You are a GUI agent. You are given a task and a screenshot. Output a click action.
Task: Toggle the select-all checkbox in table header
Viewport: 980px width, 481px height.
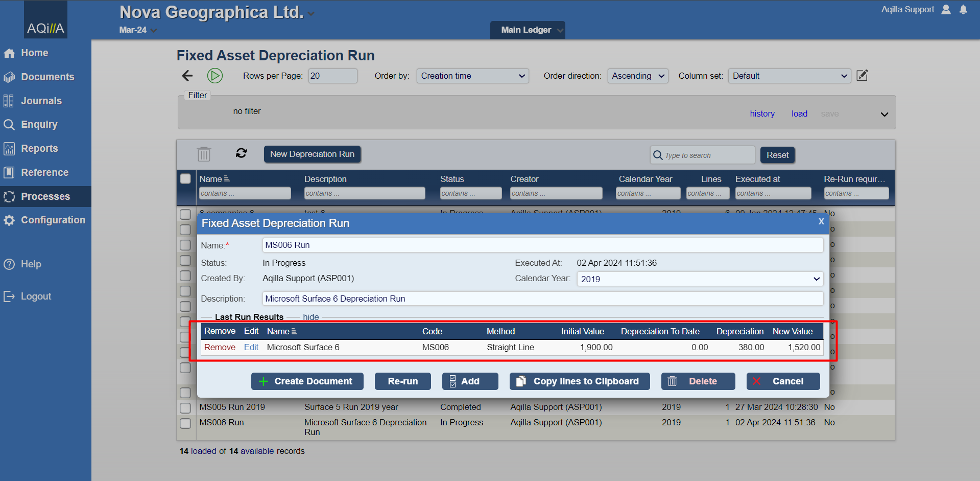[185, 178]
